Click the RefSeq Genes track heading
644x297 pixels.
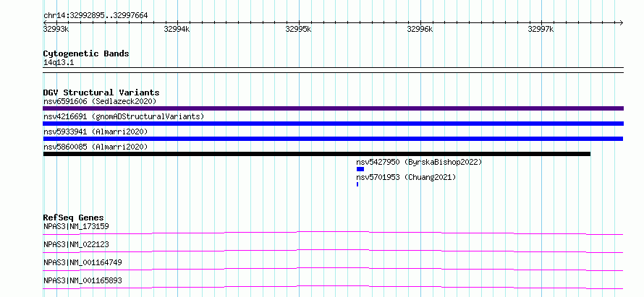tap(74, 218)
